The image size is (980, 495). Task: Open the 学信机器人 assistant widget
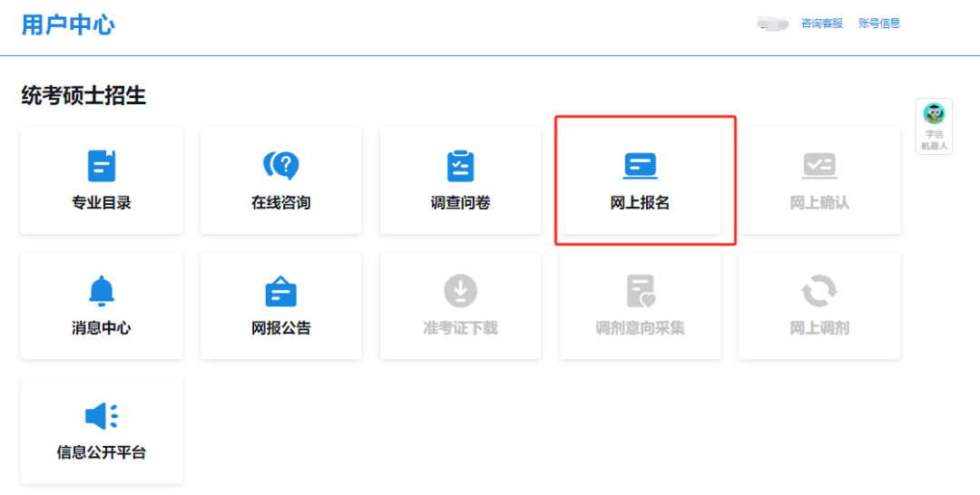934,126
